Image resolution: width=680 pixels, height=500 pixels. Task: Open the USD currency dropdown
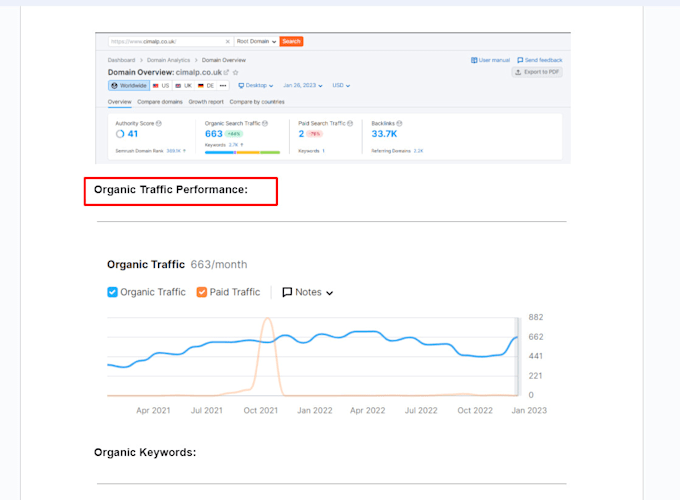pyautogui.click(x=341, y=85)
